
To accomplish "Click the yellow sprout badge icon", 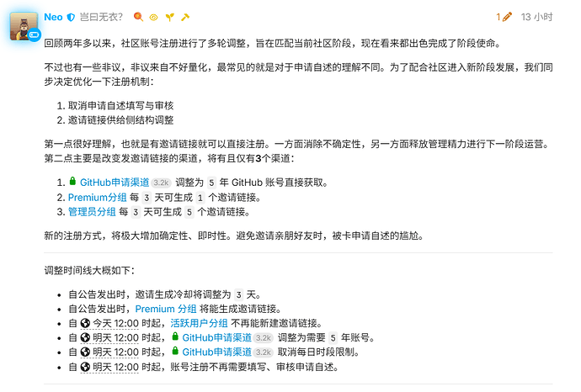I will point(170,17).
